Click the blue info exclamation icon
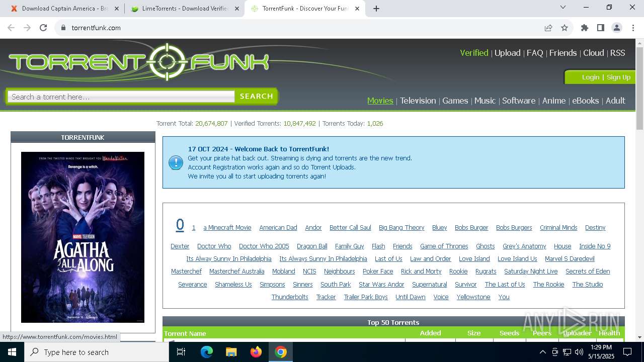The image size is (644, 362). click(x=176, y=162)
